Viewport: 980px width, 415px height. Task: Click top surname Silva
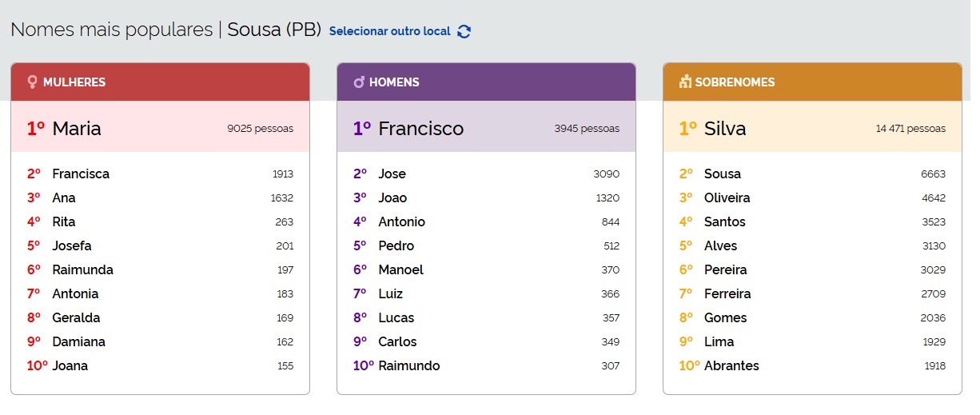click(725, 128)
